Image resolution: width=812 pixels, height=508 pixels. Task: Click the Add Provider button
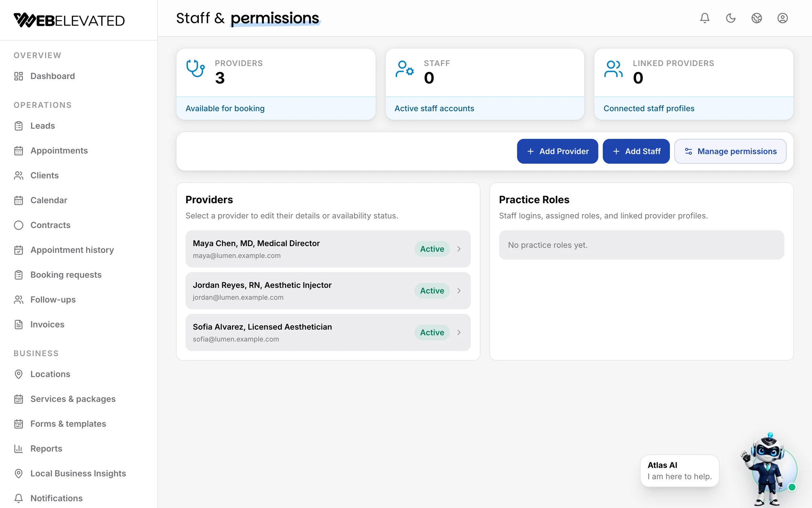[x=557, y=151]
